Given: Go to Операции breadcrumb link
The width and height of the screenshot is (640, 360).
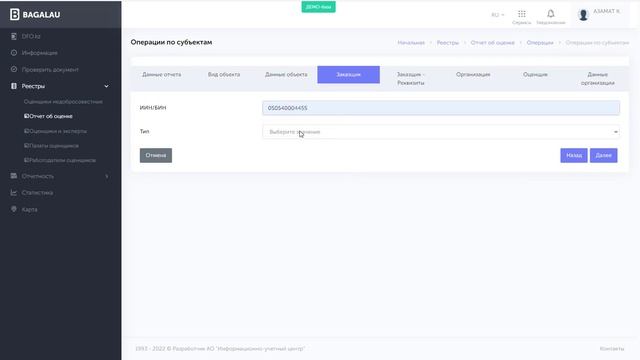Looking at the screenshot, I should (540, 43).
